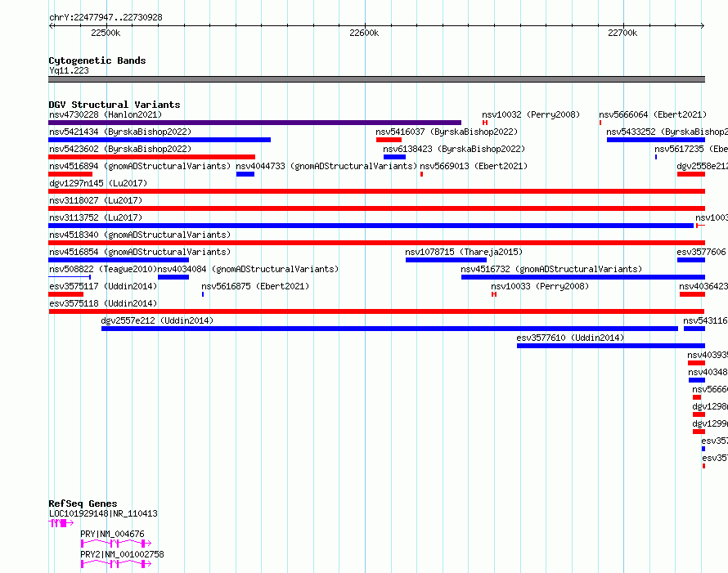The width and height of the screenshot is (728, 573).
Task: Select the esv3575117 (Uddin2014) red bar
Action: (x=66, y=294)
